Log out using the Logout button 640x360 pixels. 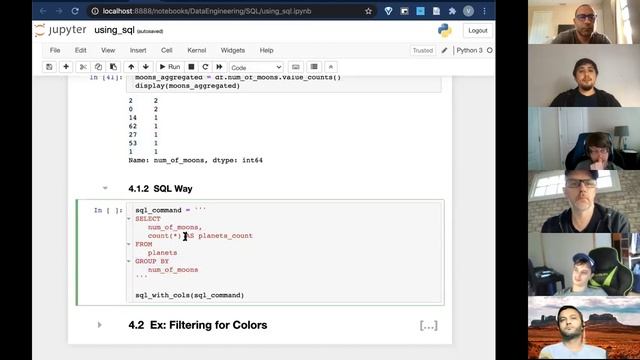point(478,31)
